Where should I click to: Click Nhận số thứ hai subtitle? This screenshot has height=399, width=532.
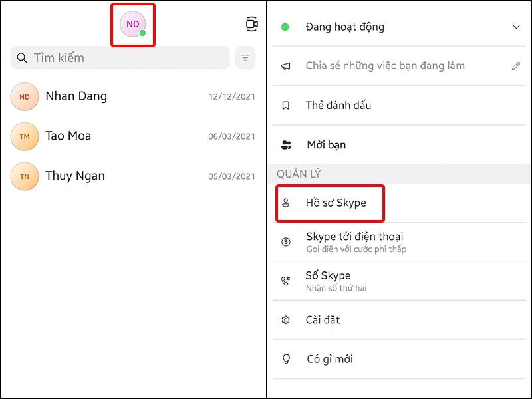[x=336, y=289]
